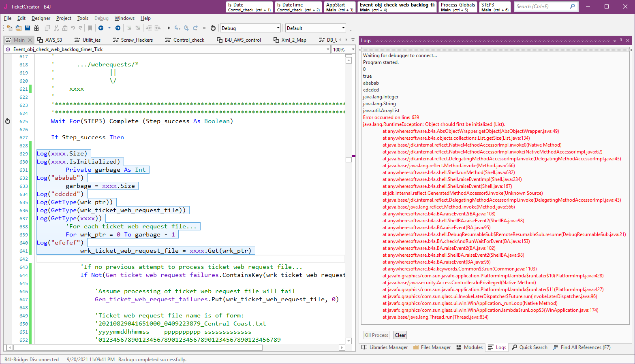This screenshot has height=364, width=635.
Task: Close the Main tab with its X
Action: tap(30, 40)
